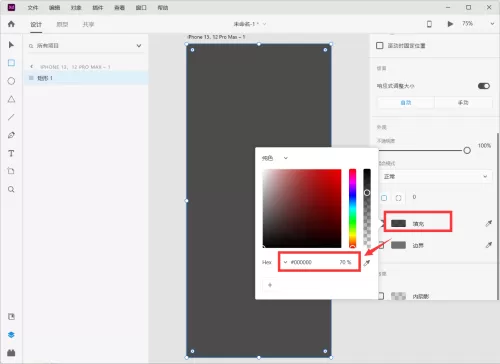Click the 填充 fill color swatch
The height and width of the screenshot is (364, 500).
[398, 223]
